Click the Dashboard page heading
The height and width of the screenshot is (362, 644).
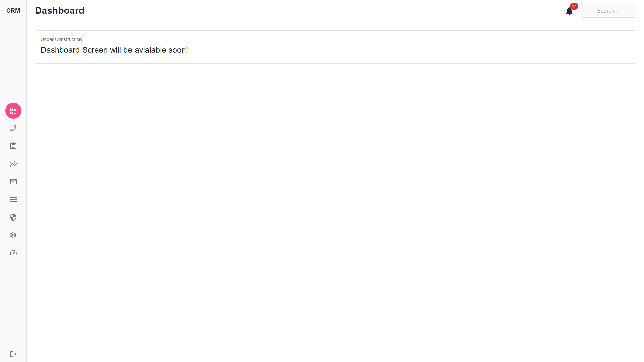[x=60, y=10]
